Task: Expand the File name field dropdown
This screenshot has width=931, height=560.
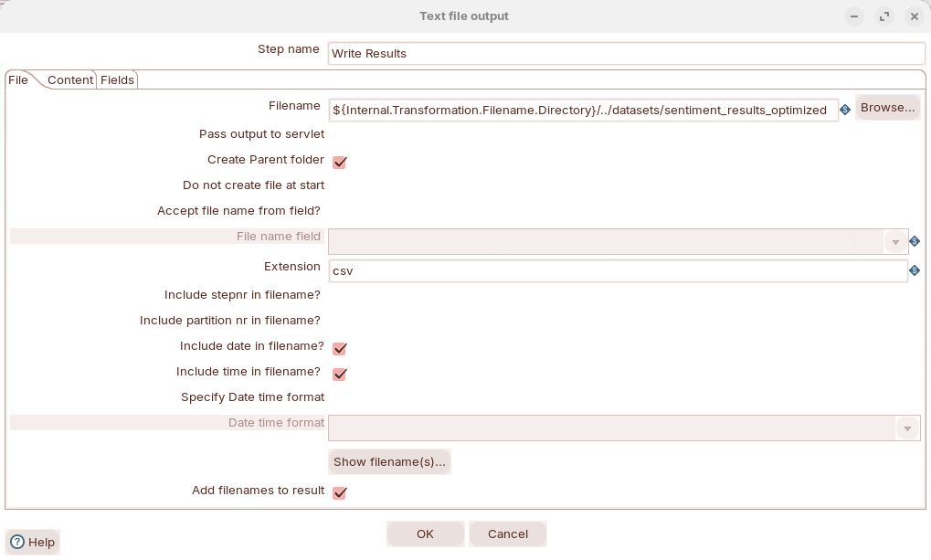Action: [x=895, y=242]
